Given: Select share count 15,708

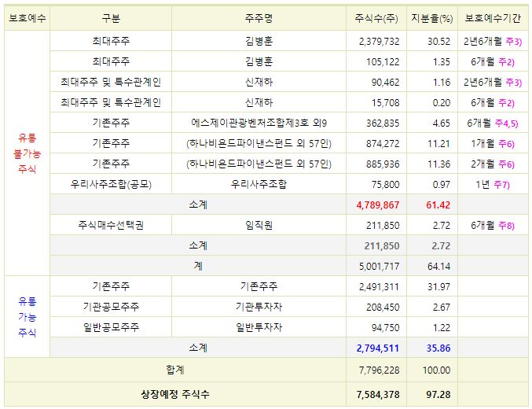Looking at the screenshot, I should 385,102.
